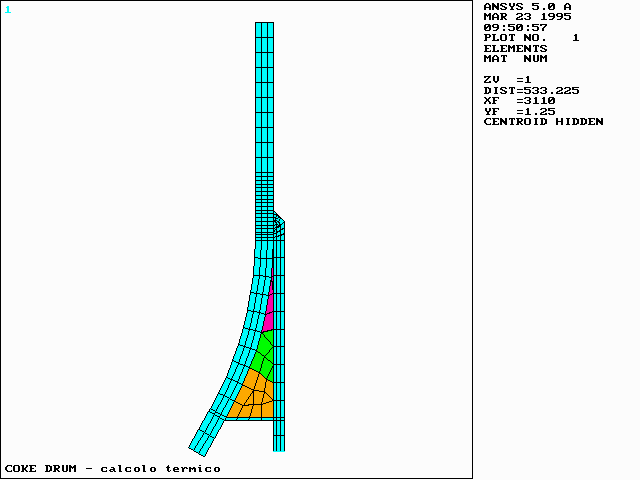Select the green material region of mesh

click(263, 353)
